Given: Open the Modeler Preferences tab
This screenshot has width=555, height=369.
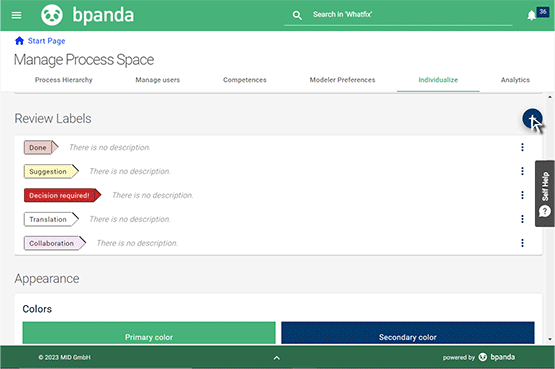Looking at the screenshot, I should [x=342, y=80].
